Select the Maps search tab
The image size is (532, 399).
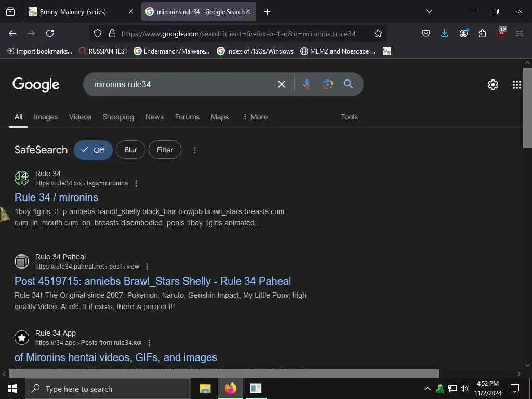click(x=220, y=117)
